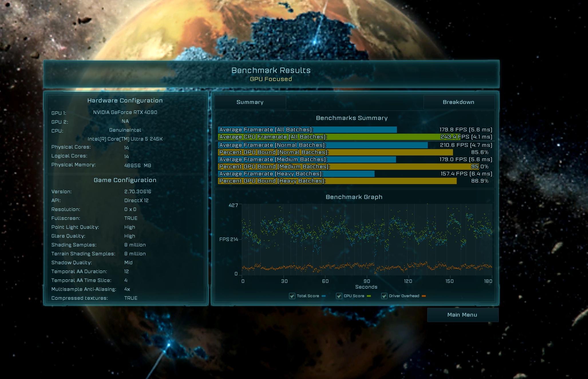Click the GPU Focused subtitle

271,79
